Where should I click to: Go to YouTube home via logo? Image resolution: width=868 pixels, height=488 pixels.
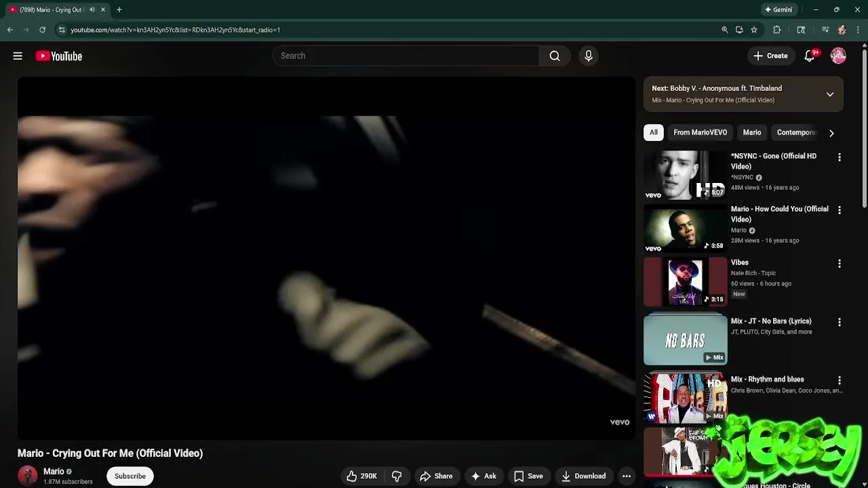click(59, 56)
